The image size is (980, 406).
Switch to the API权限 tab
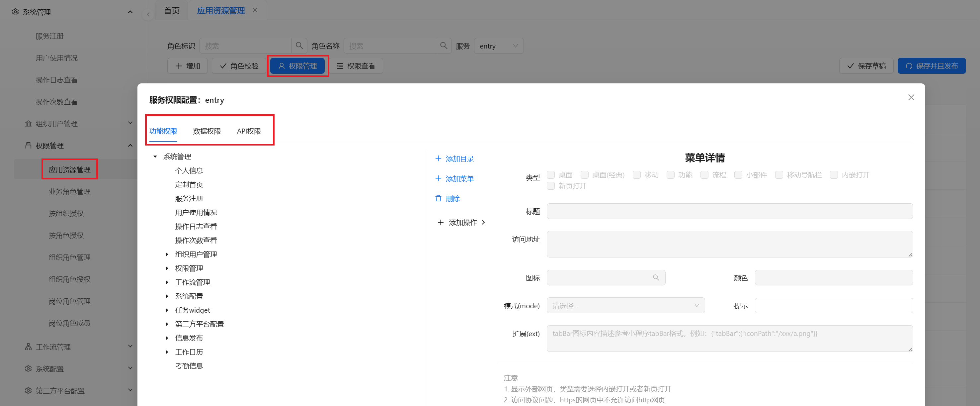coord(249,131)
